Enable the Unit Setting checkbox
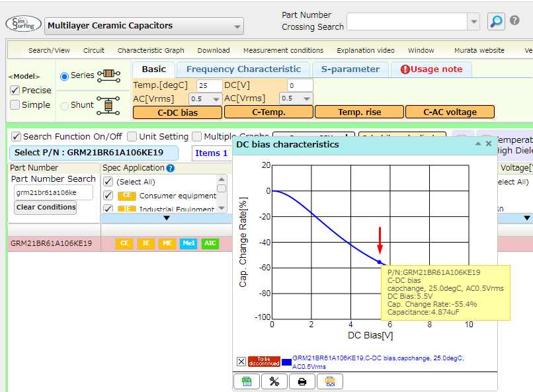Viewport: 533px width, 392px height. point(132,137)
